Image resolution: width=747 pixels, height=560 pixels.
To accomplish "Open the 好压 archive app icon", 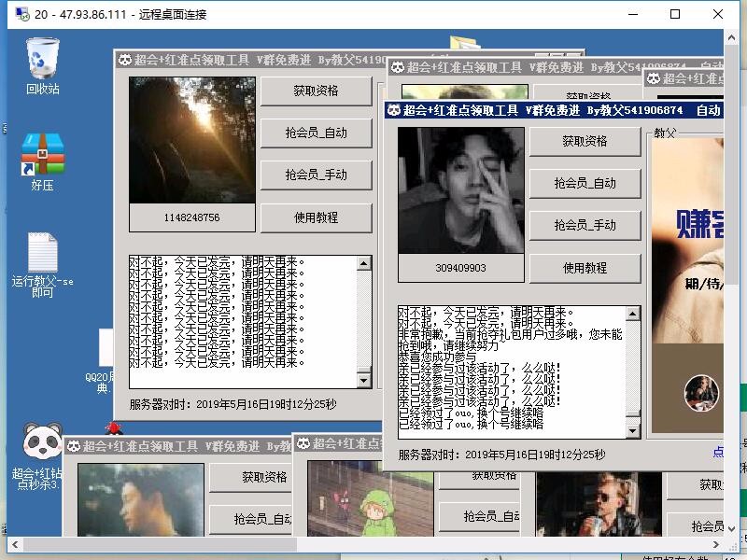I will click(43, 161).
